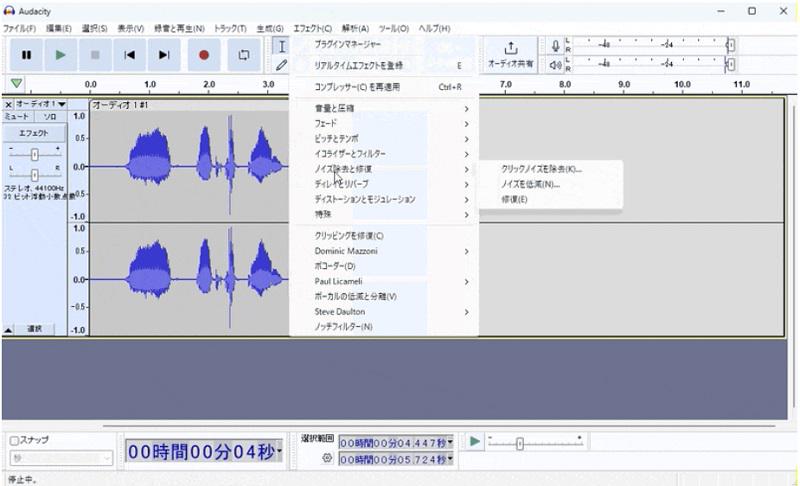The height and width of the screenshot is (486, 800).
Task: Open the ヘルプ(H) menu
Action: tap(434, 29)
